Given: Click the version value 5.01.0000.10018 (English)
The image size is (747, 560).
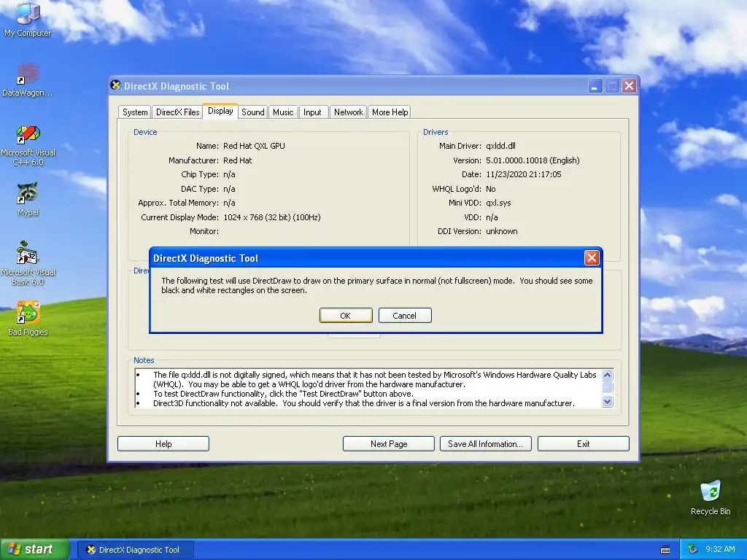Looking at the screenshot, I should pos(533,160).
